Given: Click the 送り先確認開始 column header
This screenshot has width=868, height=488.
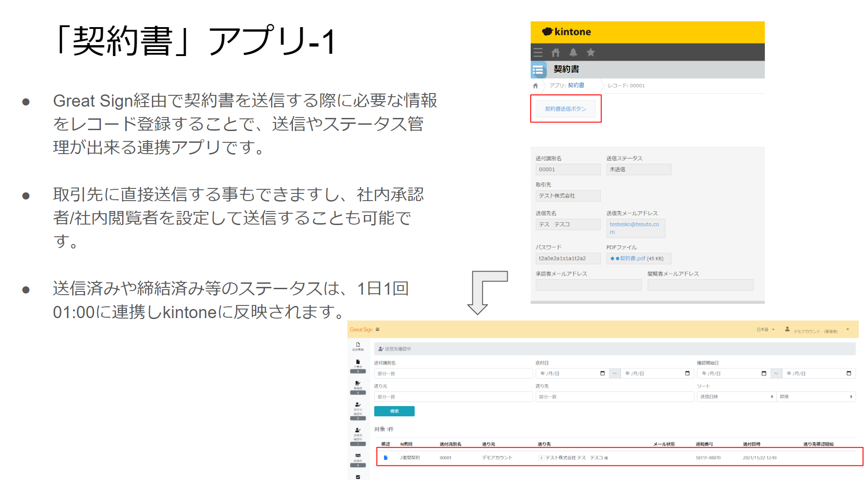Looking at the screenshot, I should (x=818, y=444).
